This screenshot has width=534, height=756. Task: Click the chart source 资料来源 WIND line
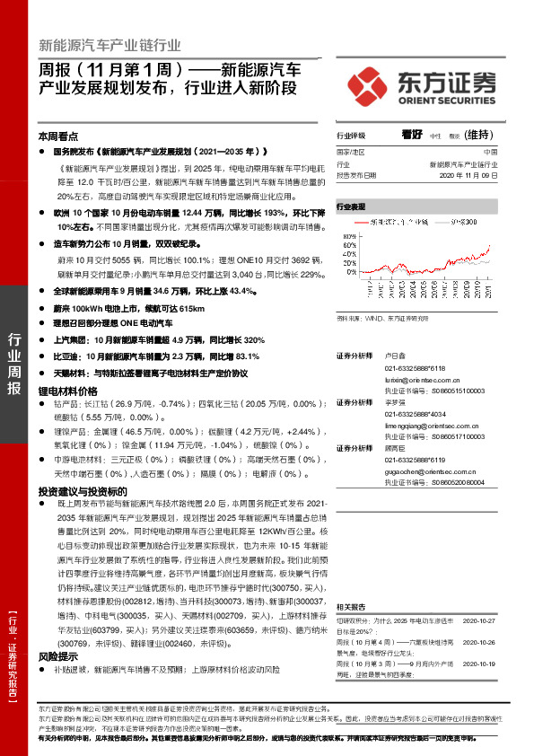pos(382,318)
